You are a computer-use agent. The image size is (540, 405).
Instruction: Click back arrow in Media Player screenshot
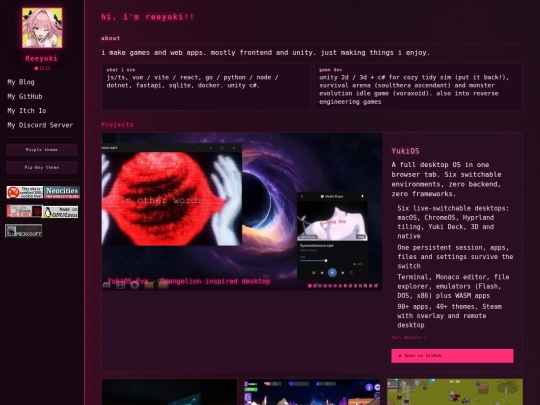pyautogui.click(x=302, y=196)
